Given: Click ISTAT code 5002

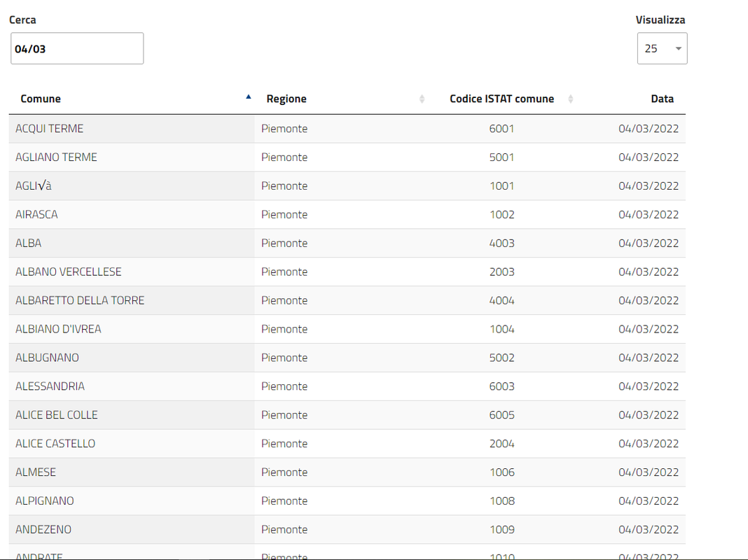Looking at the screenshot, I should [x=502, y=358].
